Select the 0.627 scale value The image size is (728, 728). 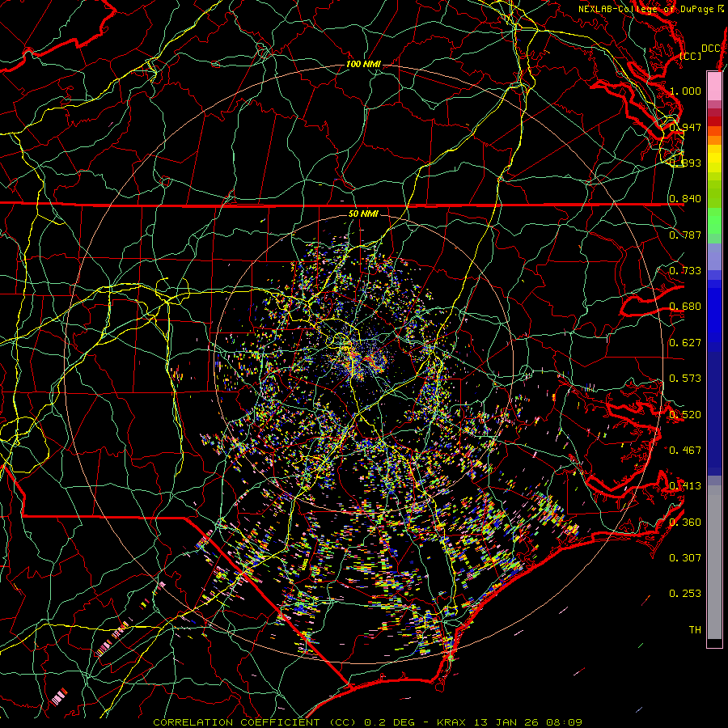[685, 343]
